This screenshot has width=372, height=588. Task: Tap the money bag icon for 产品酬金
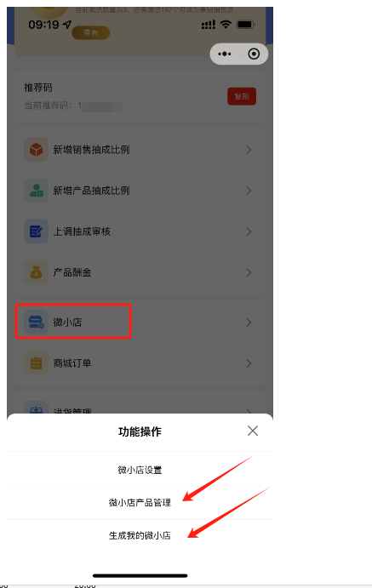[36, 272]
